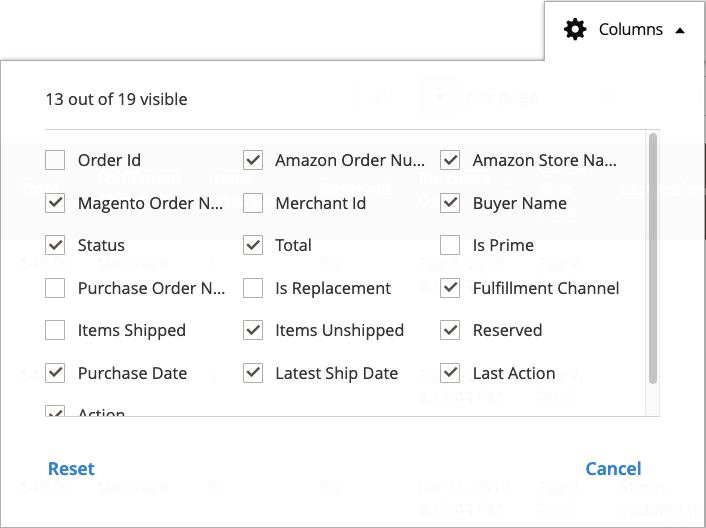The image size is (706, 528).
Task: Click the Reset link
Action: coord(71,469)
